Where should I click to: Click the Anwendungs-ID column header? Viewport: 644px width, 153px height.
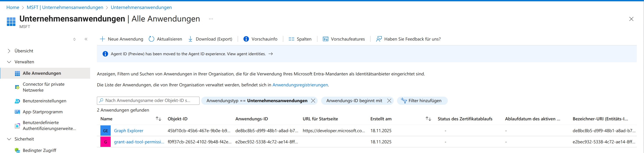252,119
